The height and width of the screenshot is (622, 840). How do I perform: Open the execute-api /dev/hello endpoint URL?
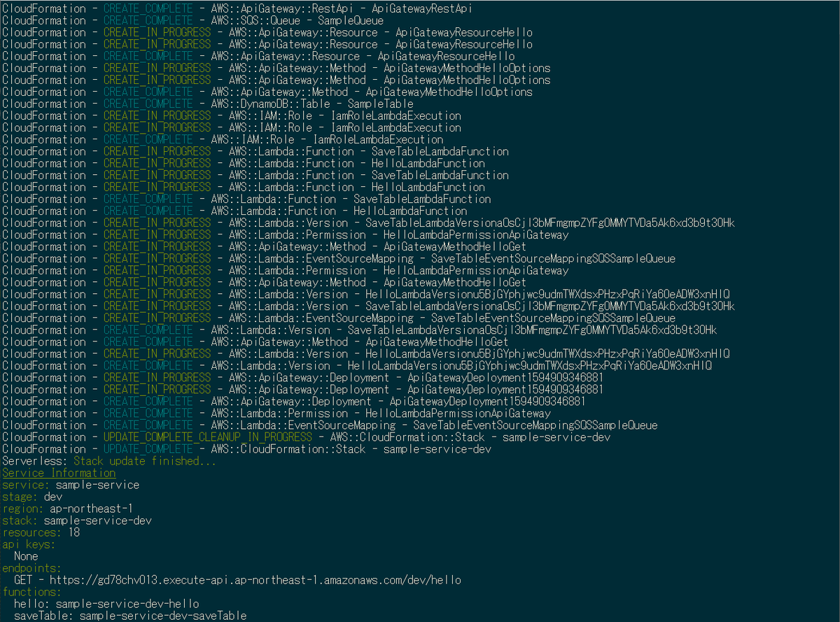(x=255, y=579)
